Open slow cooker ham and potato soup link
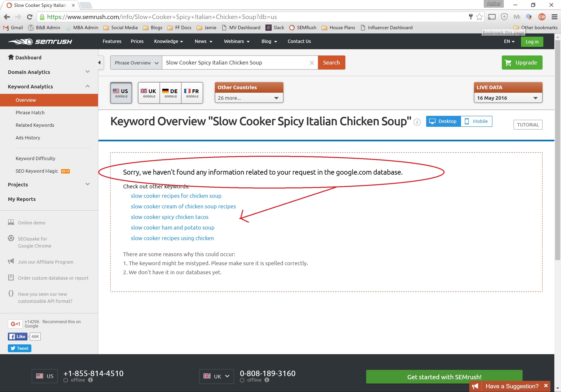Image resolution: width=561 pixels, height=392 pixels. (x=172, y=228)
